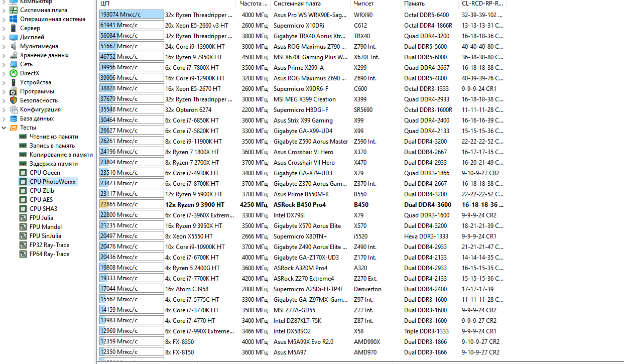Select the CPU PhotoWorxx test

click(x=53, y=182)
